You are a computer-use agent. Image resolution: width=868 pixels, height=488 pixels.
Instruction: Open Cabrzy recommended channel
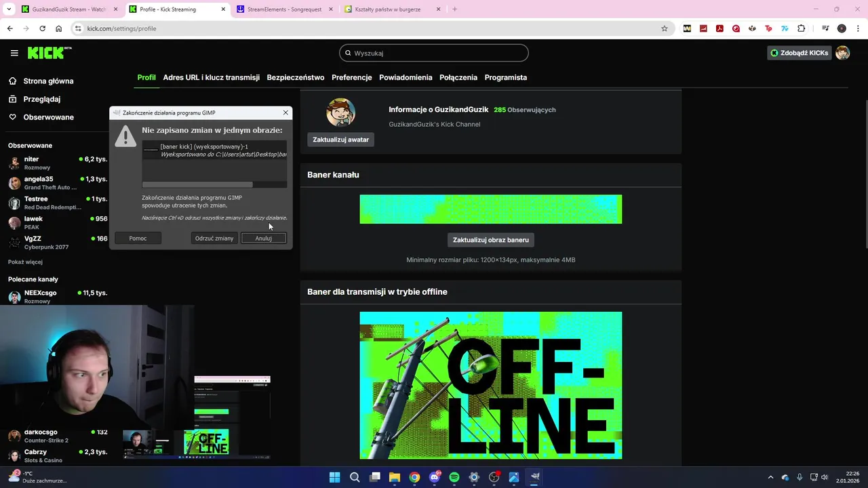click(x=58, y=455)
